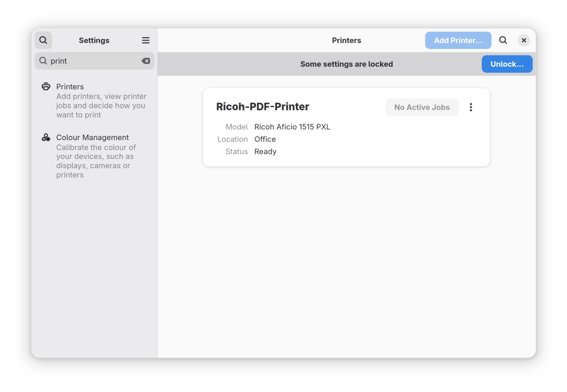Click the 'Settings' sidebar title
The height and width of the screenshot is (392, 567).
pyautogui.click(x=94, y=40)
